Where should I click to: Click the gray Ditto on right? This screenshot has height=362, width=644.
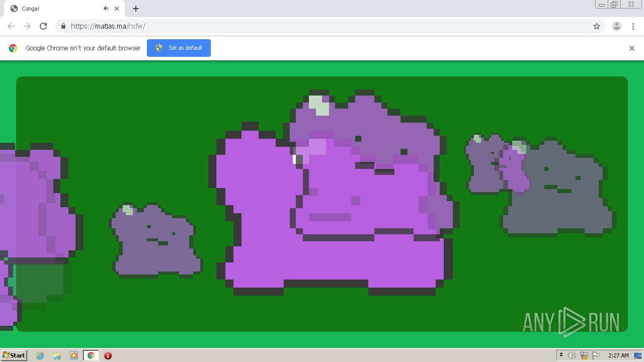pos(558,187)
